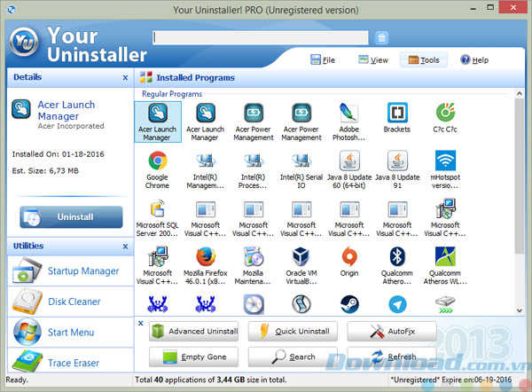Open the Tools menu
532x392 pixels.
(x=424, y=60)
